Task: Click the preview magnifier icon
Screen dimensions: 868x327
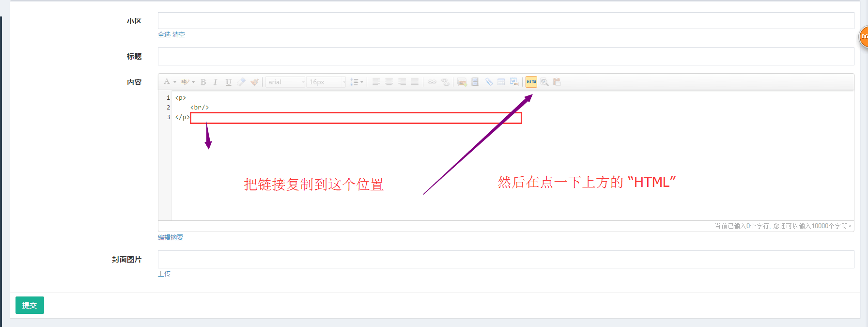Action: click(x=544, y=82)
